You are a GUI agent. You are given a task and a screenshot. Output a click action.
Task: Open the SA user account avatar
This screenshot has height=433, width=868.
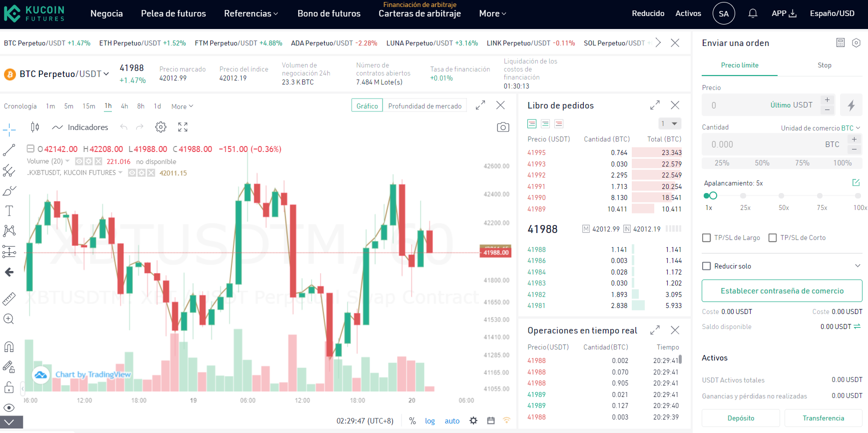tap(724, 13)
